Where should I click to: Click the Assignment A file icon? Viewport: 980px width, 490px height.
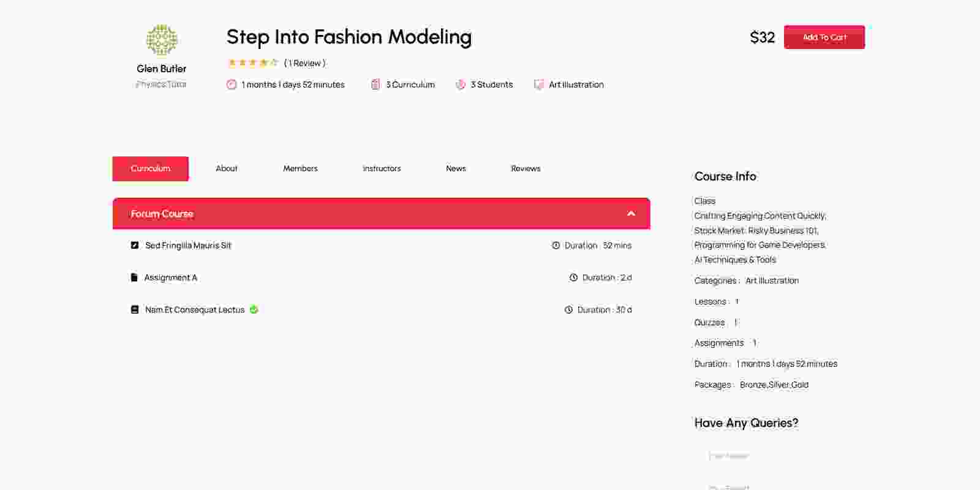coord(134,277)
